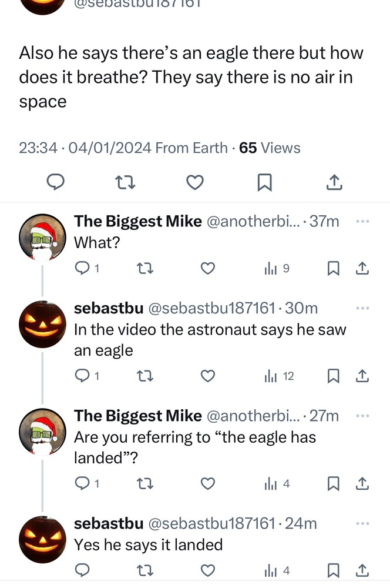Like the "Yes he says it landed" reply

click(x=207, y=570)
